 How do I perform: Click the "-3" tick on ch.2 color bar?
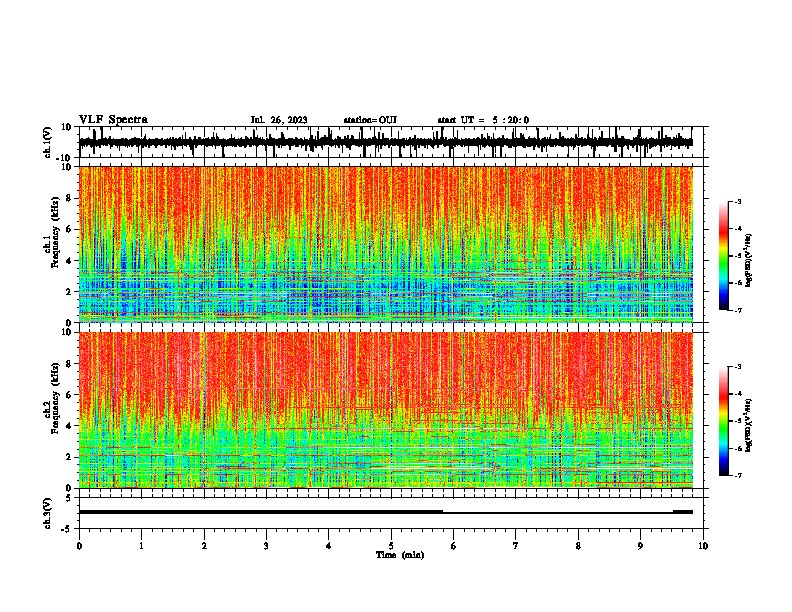click(738, 367)
